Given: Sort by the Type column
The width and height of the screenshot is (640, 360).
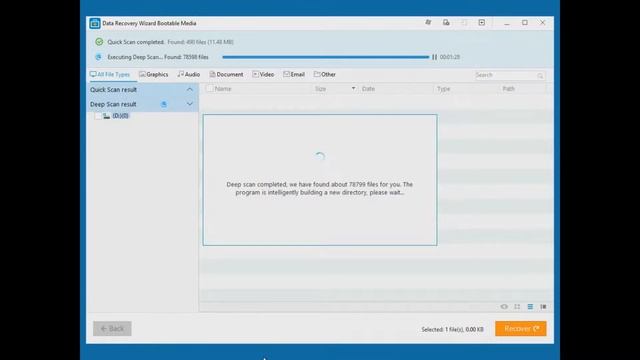Looking at the screenshot, I should coord(443,89).
